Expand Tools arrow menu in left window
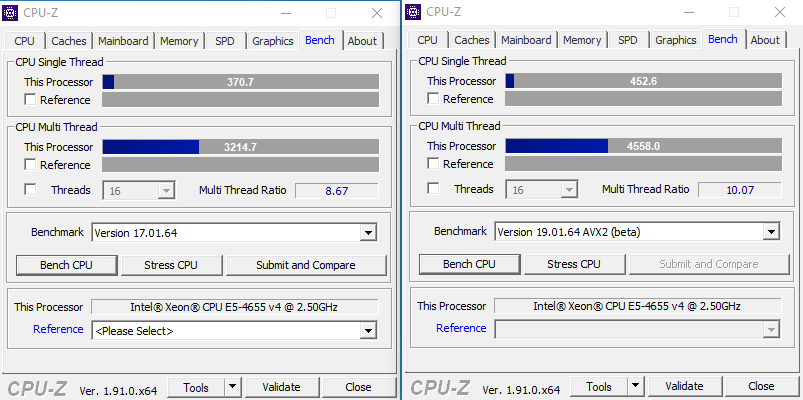Image resolution: width=803 pixels, height=400 pixels. pos(233,387)
